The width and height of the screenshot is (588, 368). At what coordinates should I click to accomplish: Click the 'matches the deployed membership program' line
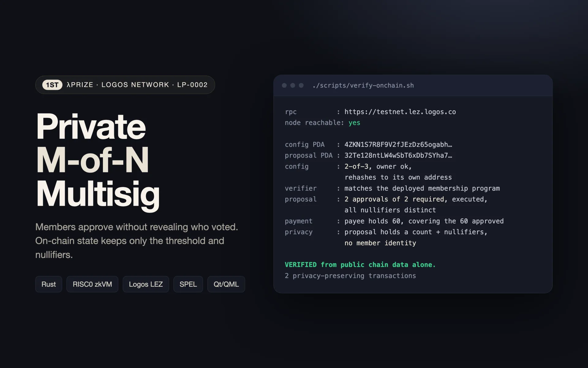click(422, 188)
